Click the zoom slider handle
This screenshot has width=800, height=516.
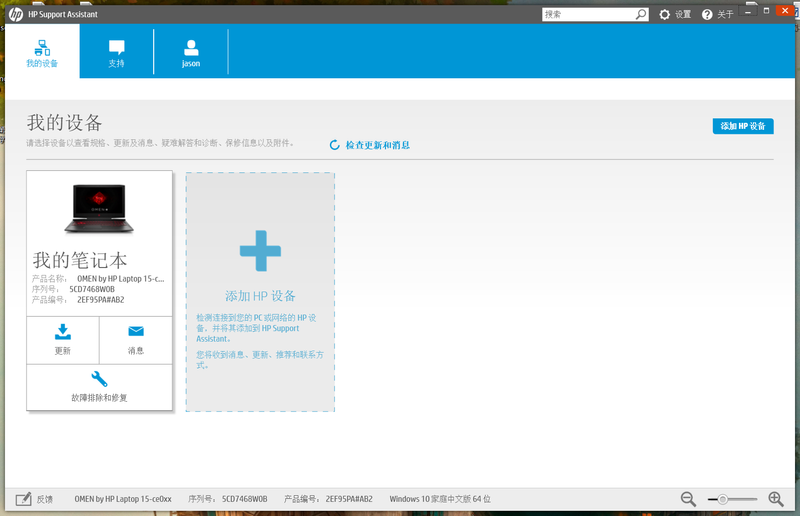click(x=722, y=499)
